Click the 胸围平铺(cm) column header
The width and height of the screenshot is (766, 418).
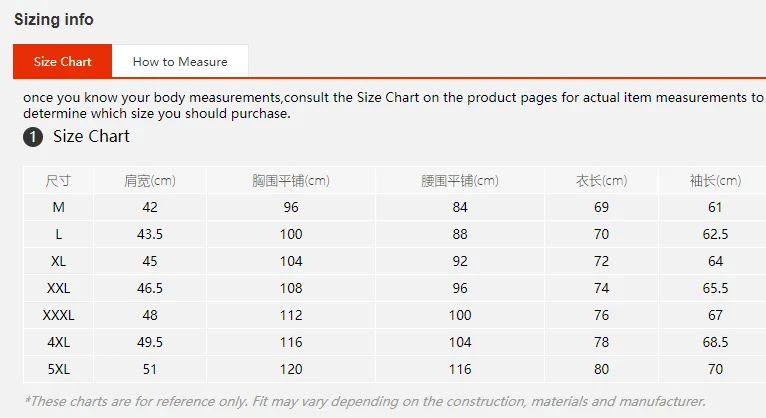coord(291,181)
